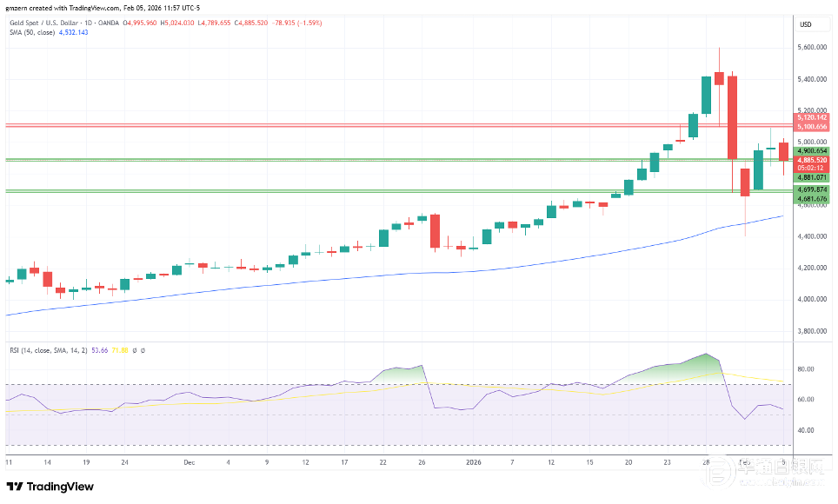Click the 2026 label on time axis
The width and height of the screenshot is (838, 504).
(475, 463)
